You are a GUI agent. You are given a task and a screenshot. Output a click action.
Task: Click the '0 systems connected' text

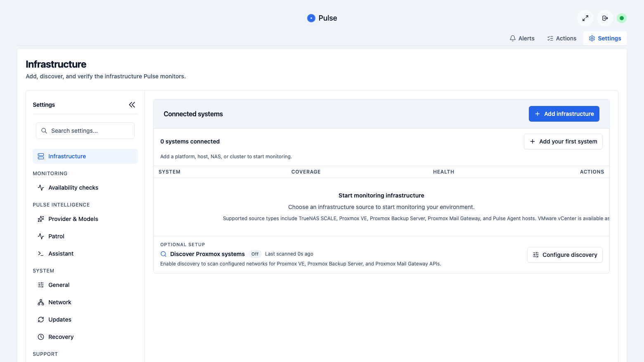point(190,141)
